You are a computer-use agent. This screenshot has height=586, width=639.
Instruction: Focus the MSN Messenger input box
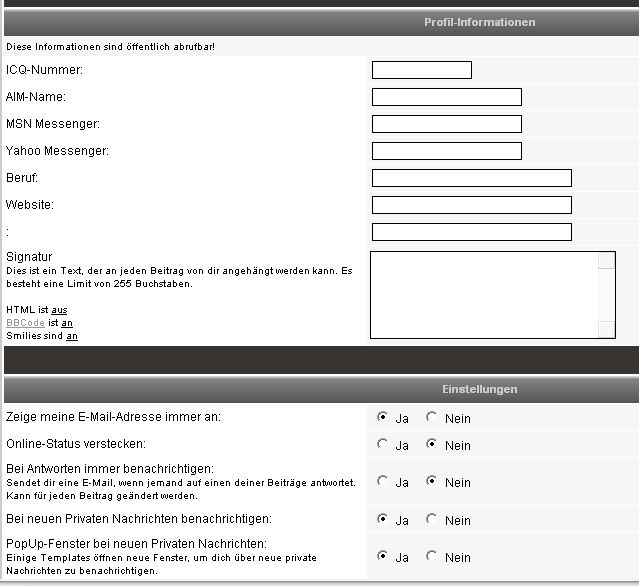[x=446, y=124]
